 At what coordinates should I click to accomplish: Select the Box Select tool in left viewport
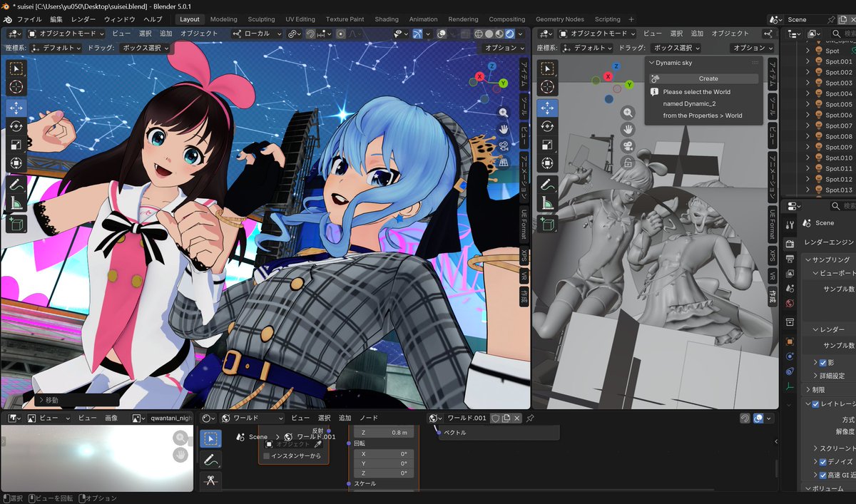point(16,69)
